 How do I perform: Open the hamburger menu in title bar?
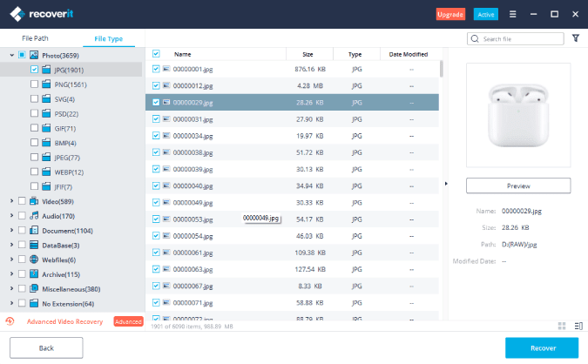512,15
